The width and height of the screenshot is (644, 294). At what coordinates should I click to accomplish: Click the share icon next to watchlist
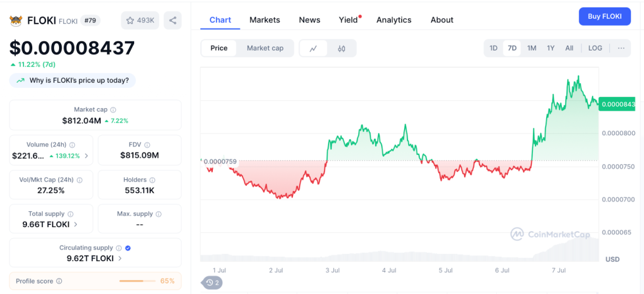(x=173, y=20)
